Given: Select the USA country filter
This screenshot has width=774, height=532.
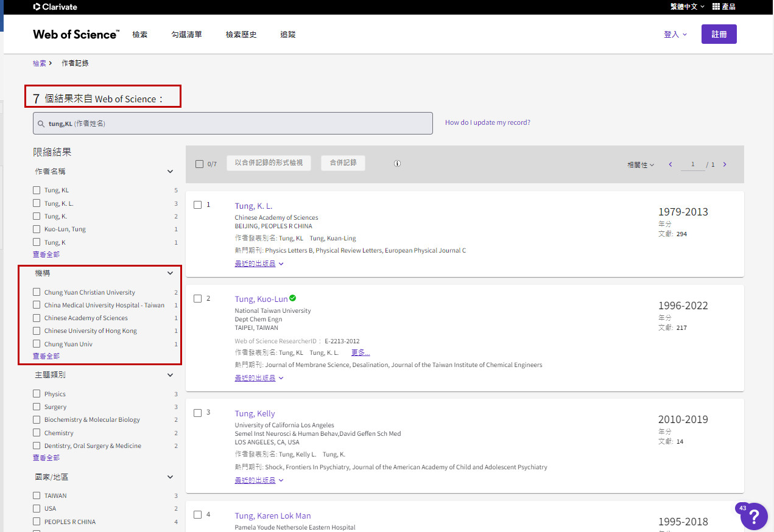Looking at the screenshot, I should 37,508.
